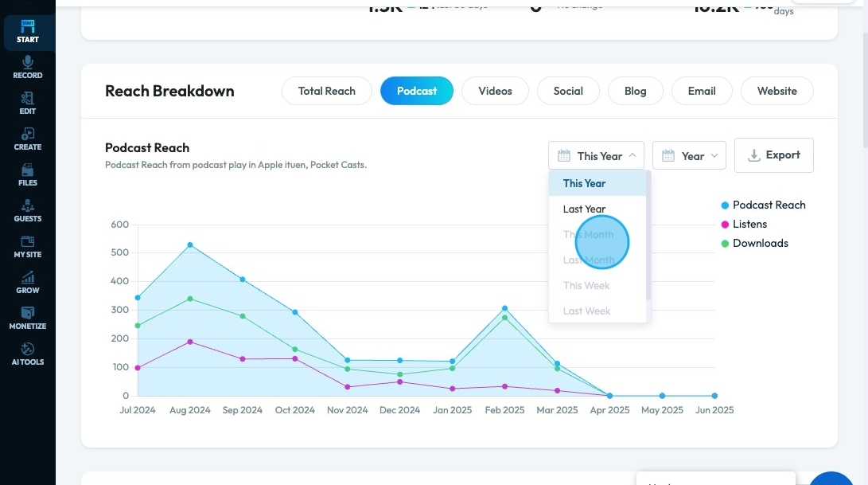Toggle Podcast Reach series in legend
Viewport: 868px width, 485px height.
coord(763,205)
